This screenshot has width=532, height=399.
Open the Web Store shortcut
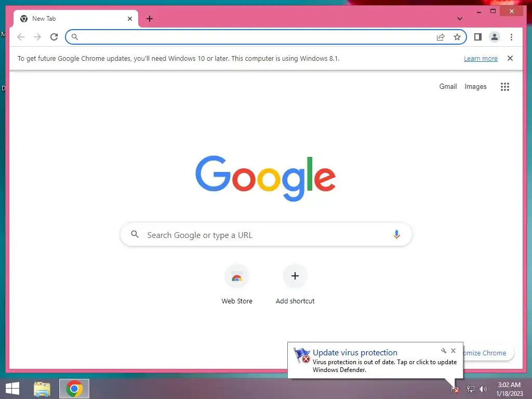237,284
